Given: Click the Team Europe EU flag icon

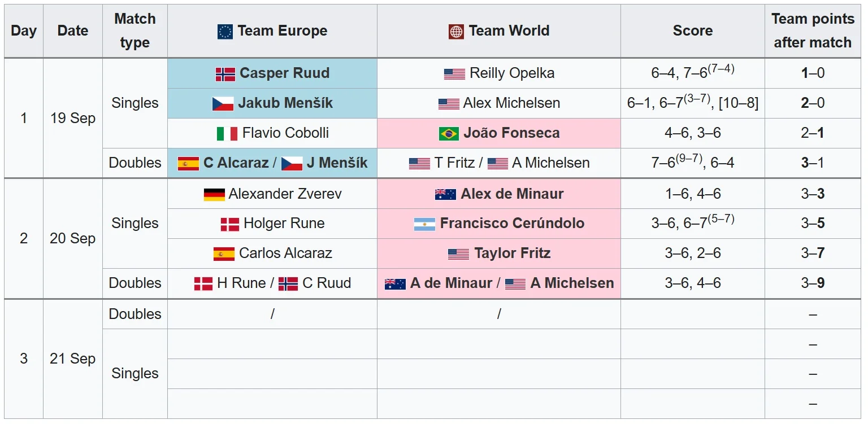Looking at the screenshot, I should (225, 32).
